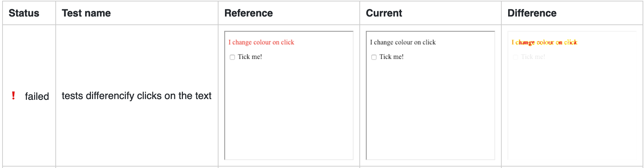This screenshot has height=168, width=644.
Task: Click black "I change colour on click" in Current
Action: 403,42
